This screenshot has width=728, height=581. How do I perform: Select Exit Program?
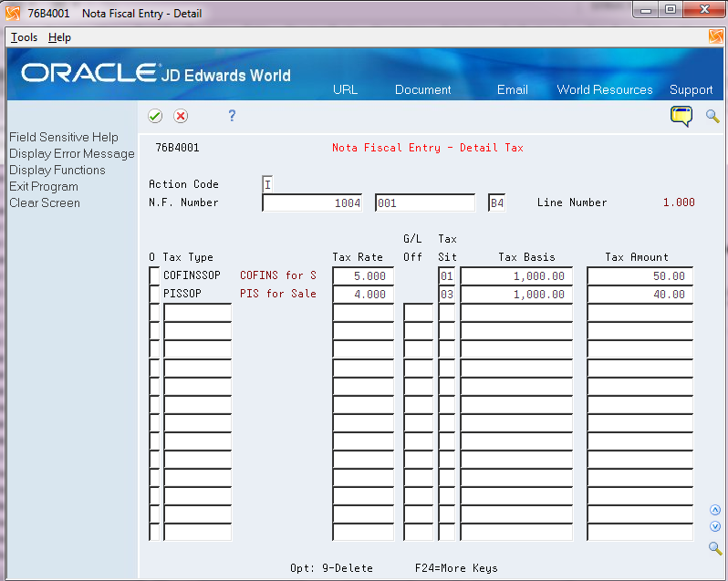point(44,187)
